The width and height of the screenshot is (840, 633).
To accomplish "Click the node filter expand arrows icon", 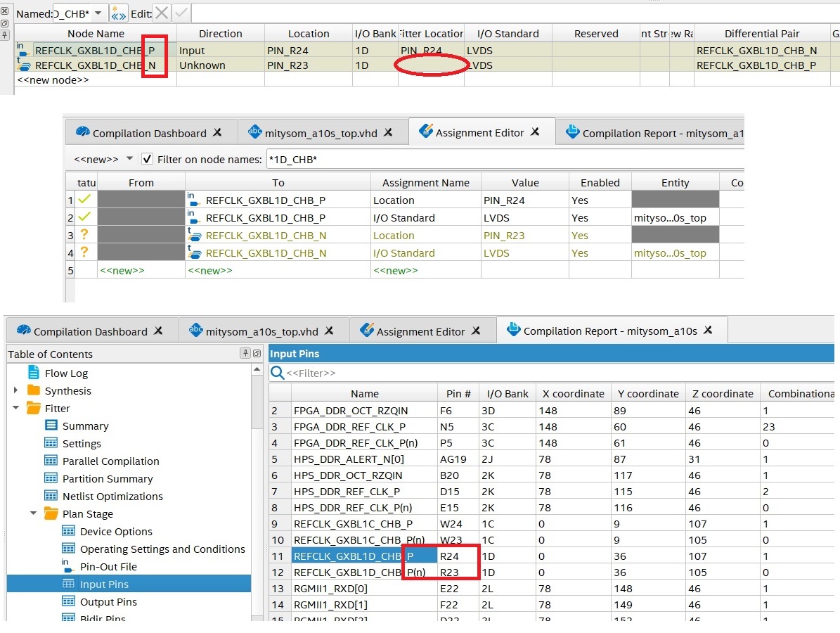I will (x=118, y=13).
